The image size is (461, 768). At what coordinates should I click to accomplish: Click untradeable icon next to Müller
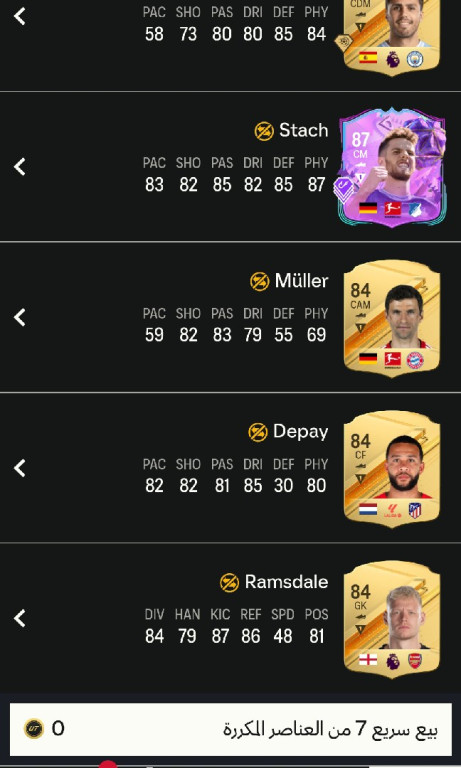[260, 282]
